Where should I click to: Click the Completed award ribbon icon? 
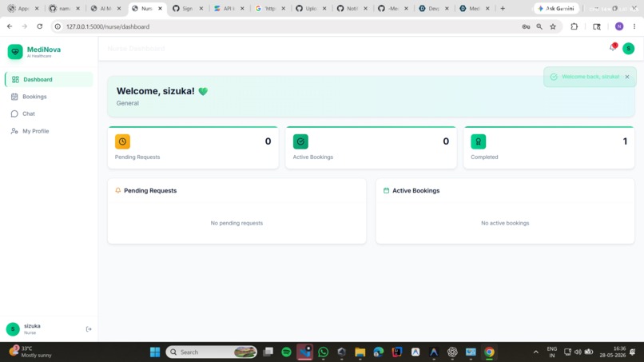point(479,141)
